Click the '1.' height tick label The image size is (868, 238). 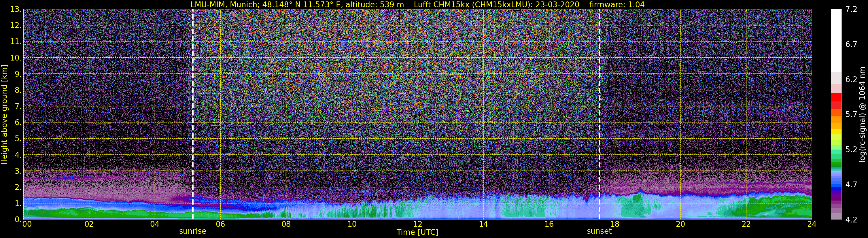pyautogui.click(x=18, y=203)
